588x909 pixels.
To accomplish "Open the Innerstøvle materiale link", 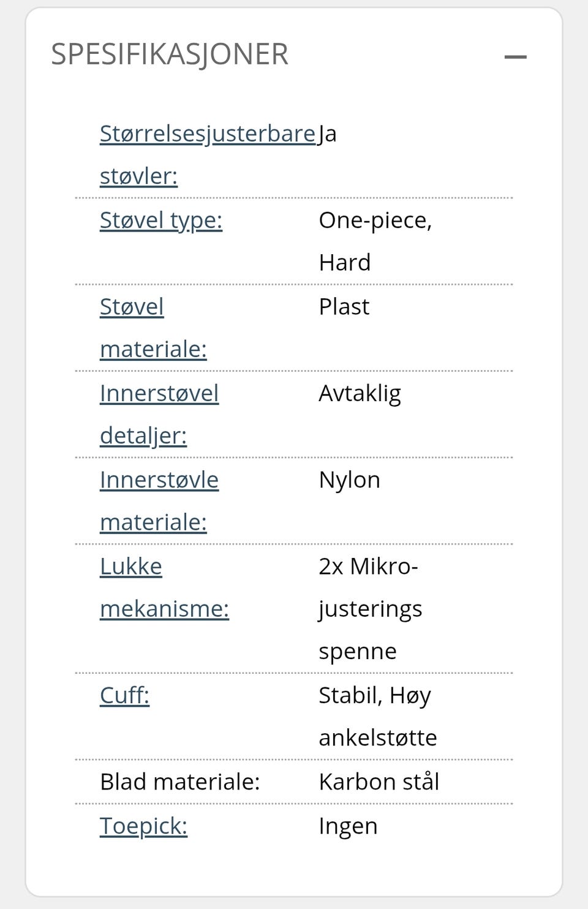I will click(159, 500).
